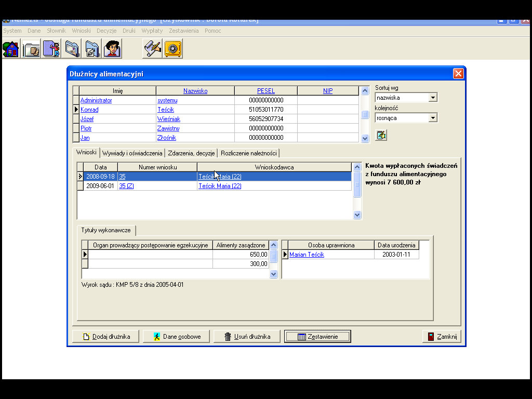Click the Teścik surname link in debtors list

(166, 110)
